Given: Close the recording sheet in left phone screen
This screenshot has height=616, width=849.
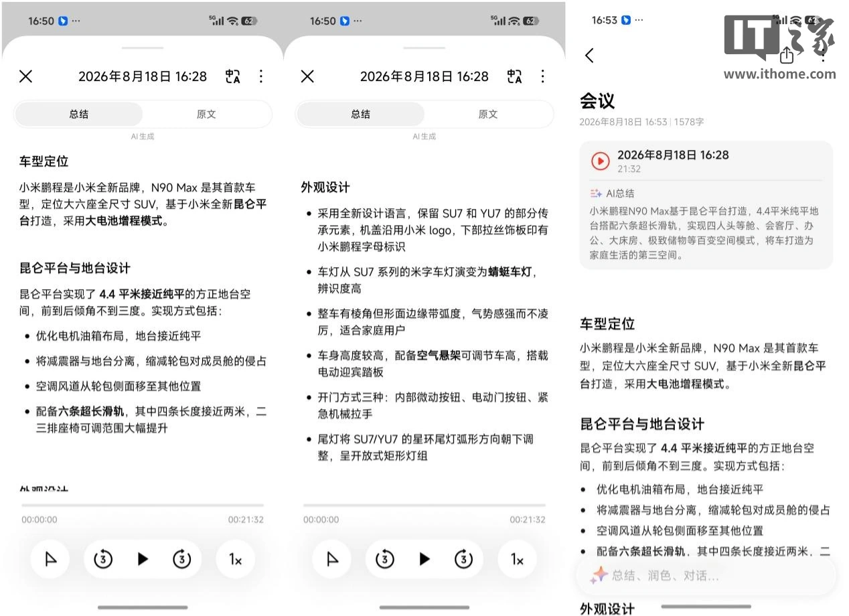Looking at the screenshot, I should (25, 76).
